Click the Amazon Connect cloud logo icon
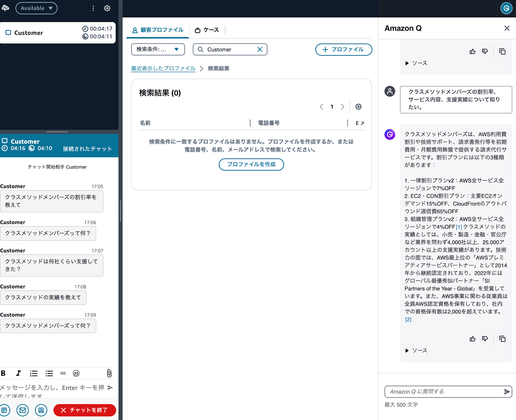 [x=5, y=8]
